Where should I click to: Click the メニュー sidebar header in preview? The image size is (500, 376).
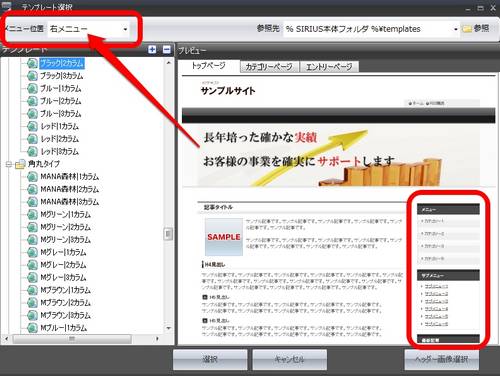click(448, 210)
